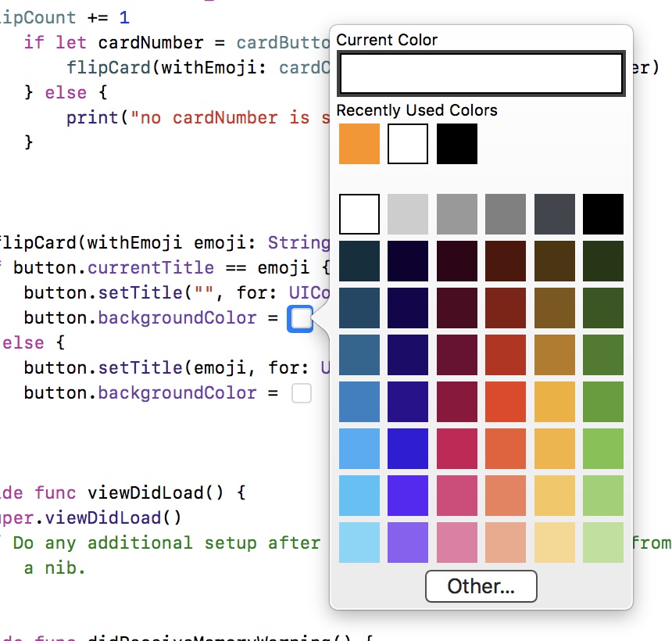Click 'flipCard(withEmoji:' call in the code

167,68
